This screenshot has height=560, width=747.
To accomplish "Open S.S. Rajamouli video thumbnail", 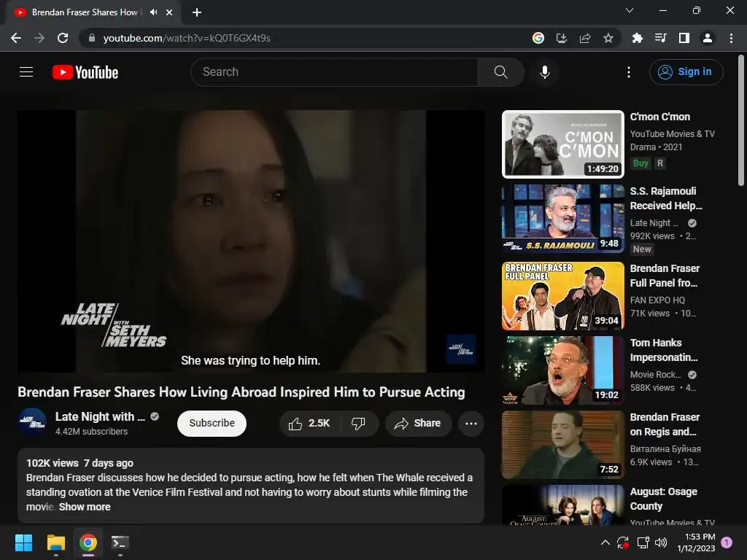I will click(562, 219).
